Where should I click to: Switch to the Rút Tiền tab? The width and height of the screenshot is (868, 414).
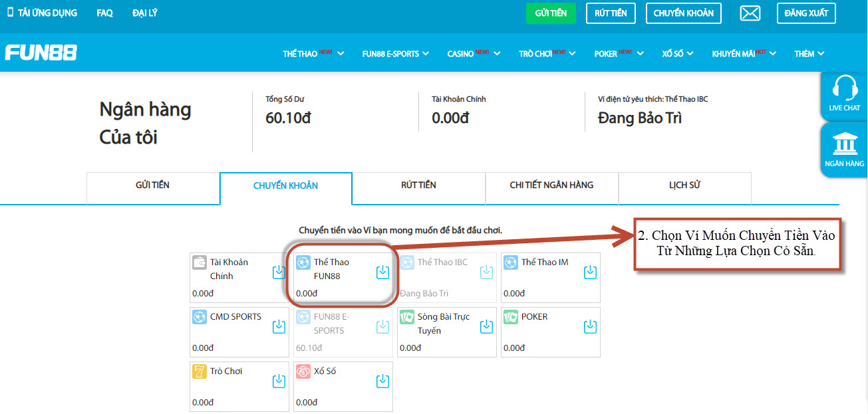419,188
